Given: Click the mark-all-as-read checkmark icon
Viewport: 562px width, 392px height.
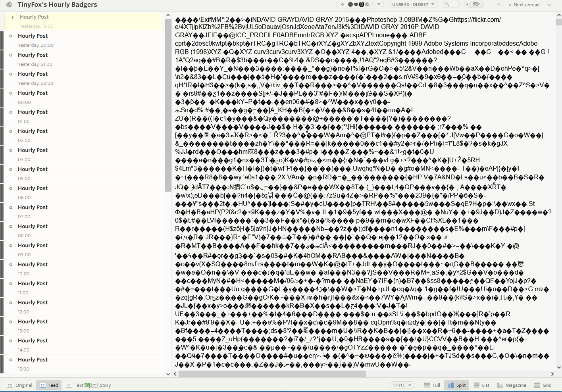Looking at the screenshot, I should [477, 5].
